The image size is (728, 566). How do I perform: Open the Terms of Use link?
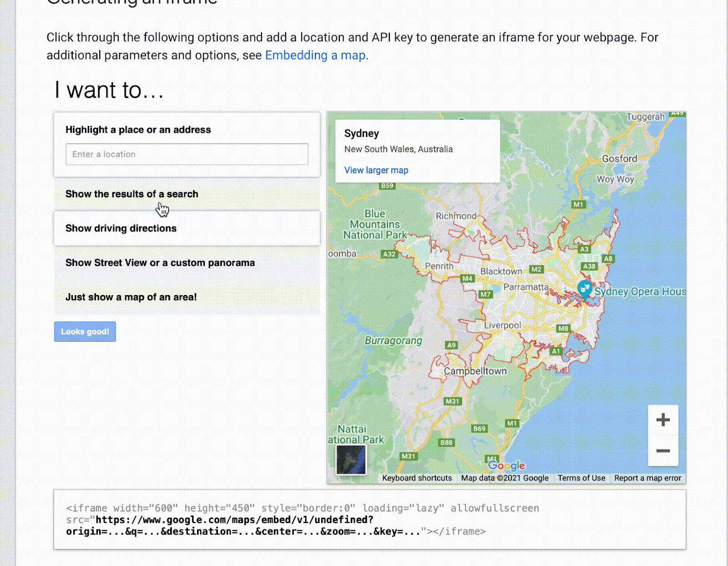point(581,478)
